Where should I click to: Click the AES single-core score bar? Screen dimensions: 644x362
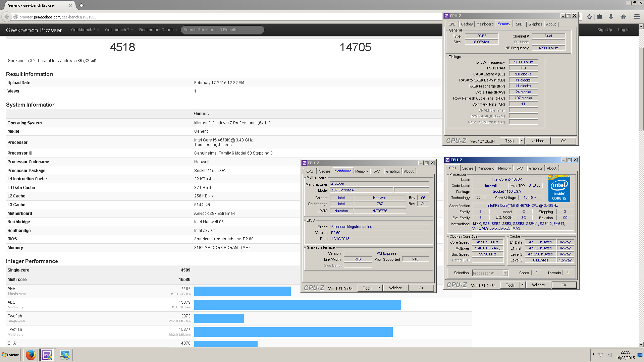click(x=243, y=291)
